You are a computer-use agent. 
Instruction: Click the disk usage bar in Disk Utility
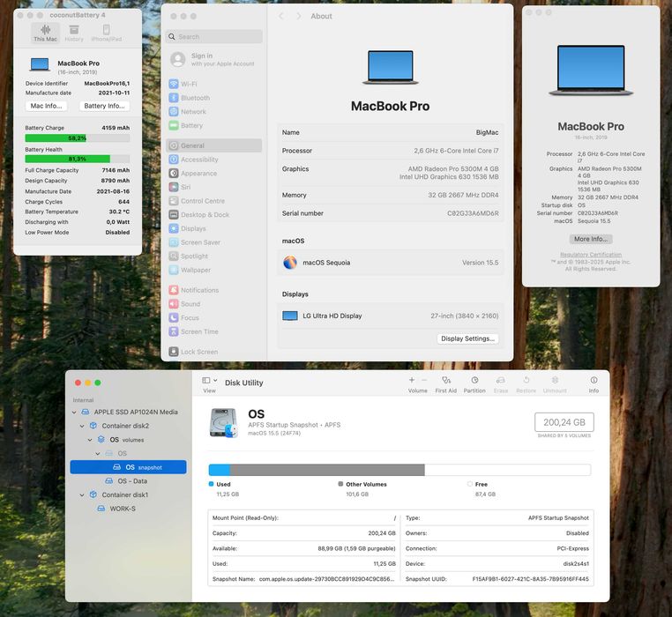[x=399, y=470]
